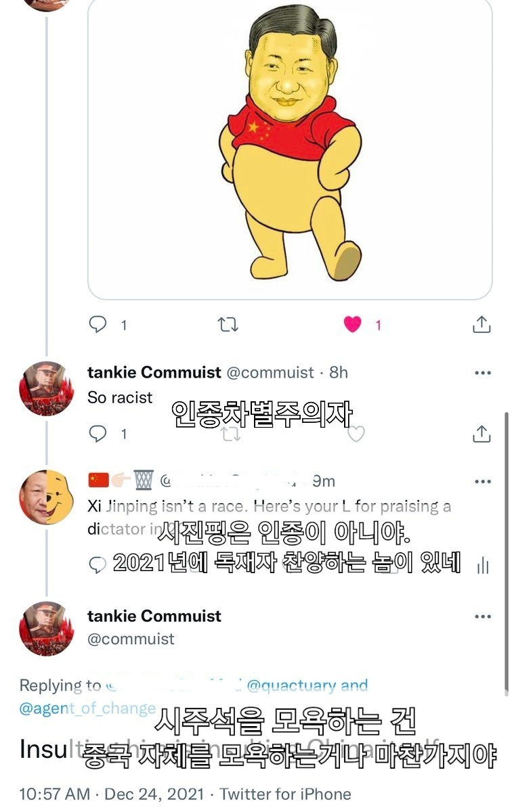Image resolution: width=512 pixels, height=812 pixels.
Task: Reply to the cartoon image tweet
Action: click(x=99, y=325)
